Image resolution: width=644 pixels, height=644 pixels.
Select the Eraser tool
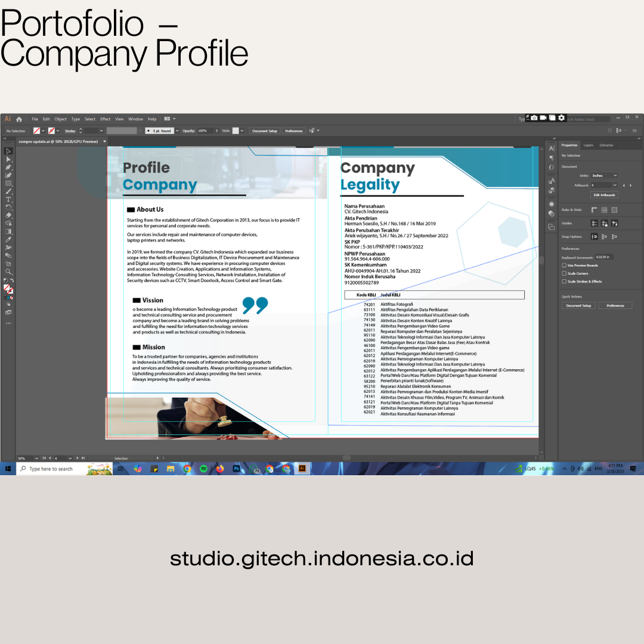click(x=8, y=215)
